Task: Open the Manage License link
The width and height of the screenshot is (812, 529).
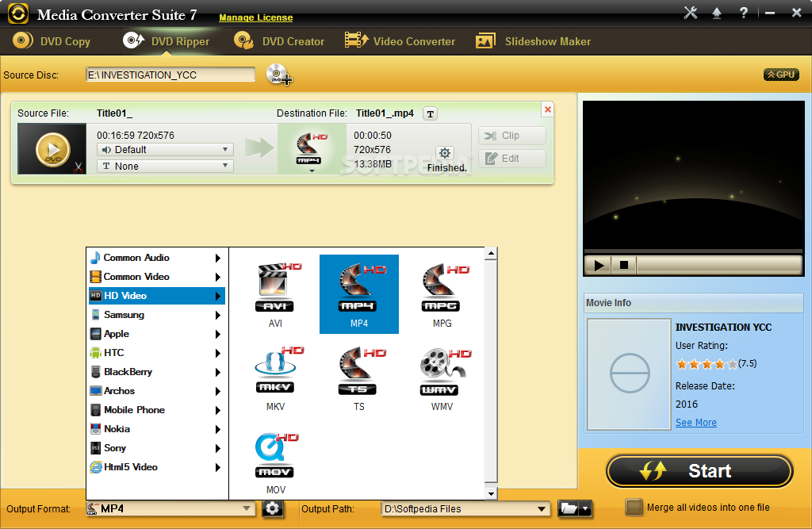Action: click(x=256, y=17)
